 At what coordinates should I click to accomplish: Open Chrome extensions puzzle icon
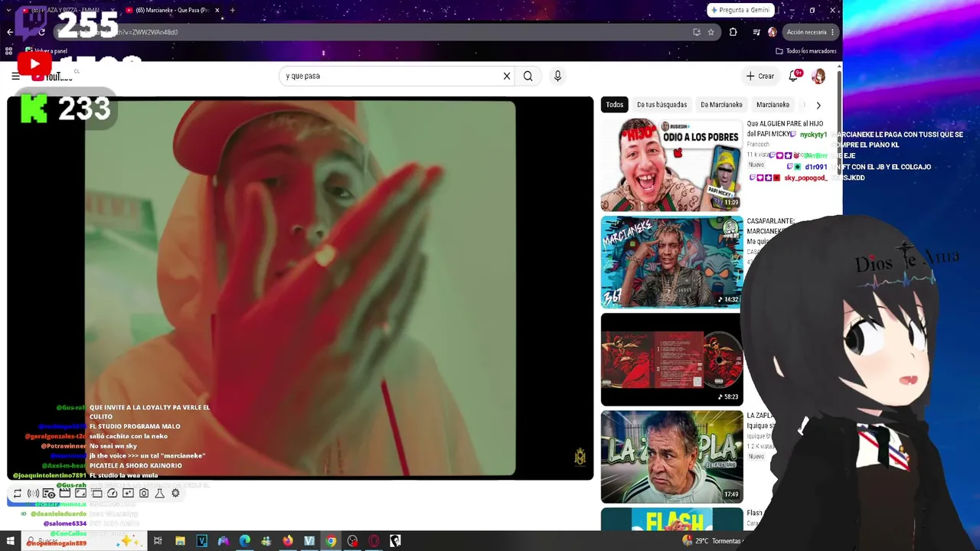(x=733, y=32)
